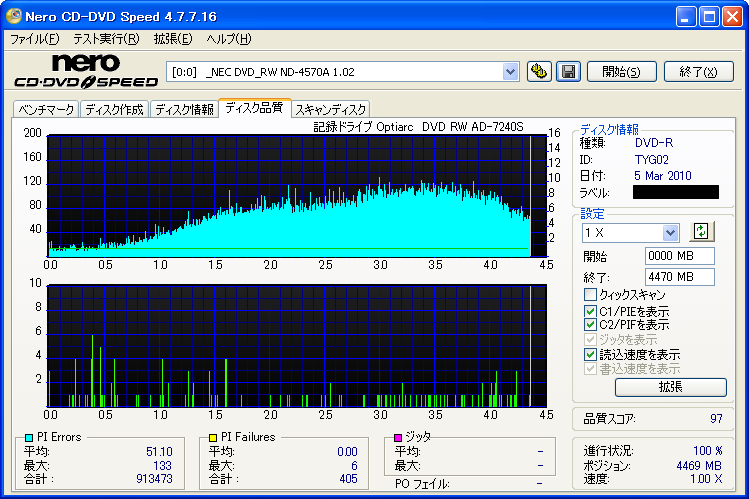Click the green refresh icon beside speed dropdown

(x=701, y=232)
